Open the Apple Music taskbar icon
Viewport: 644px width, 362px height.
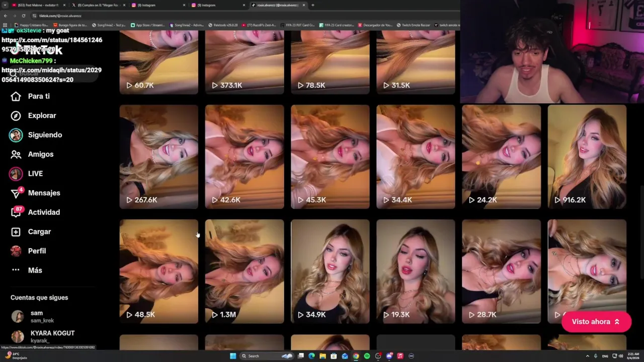[400, 356]
